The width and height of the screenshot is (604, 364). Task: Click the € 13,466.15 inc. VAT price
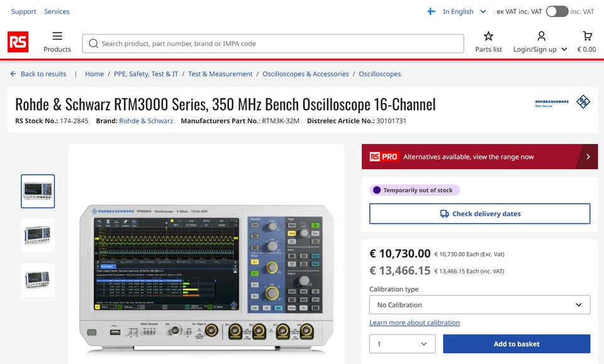coord(400,270)
